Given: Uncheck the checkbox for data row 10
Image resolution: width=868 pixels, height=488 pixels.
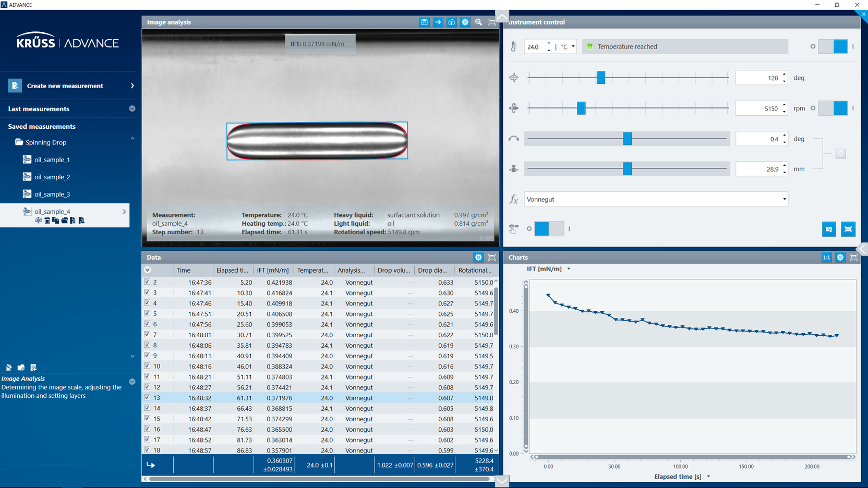Looking at the screenshot, I should [147, 366].
